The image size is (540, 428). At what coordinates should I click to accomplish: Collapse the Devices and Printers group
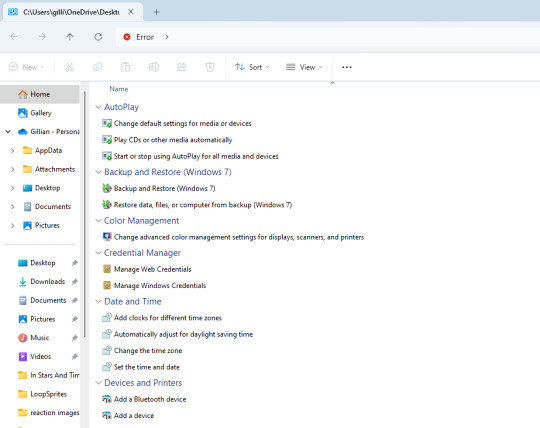point(98,383)
